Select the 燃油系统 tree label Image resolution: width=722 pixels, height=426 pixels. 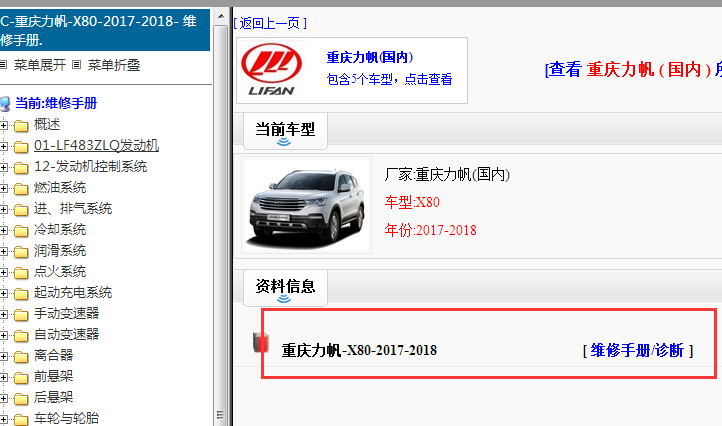(60, 187)
